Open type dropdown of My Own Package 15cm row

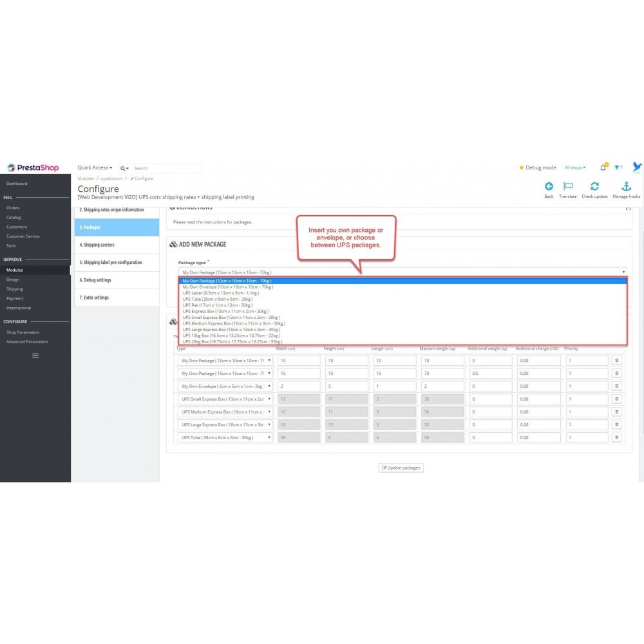(x=225, y=374)
